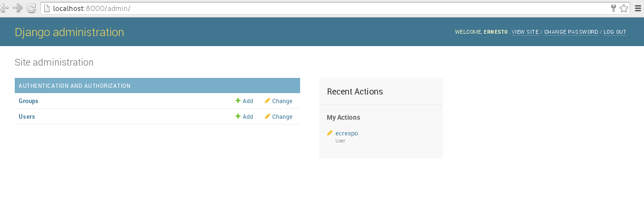
Task: Follow the View Site link
Action: (525, 32)
